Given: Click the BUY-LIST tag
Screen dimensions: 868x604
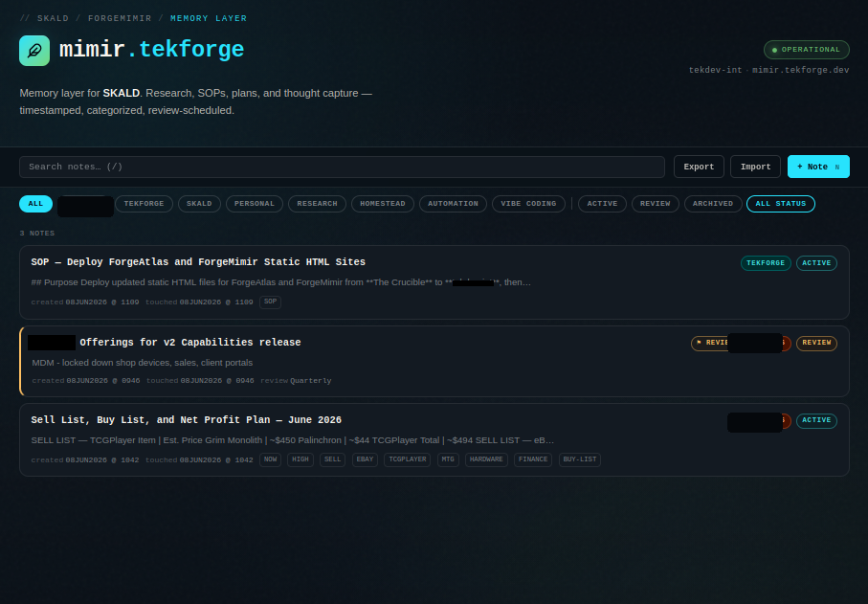Looking at the screenshot, I should pos(580,460).
